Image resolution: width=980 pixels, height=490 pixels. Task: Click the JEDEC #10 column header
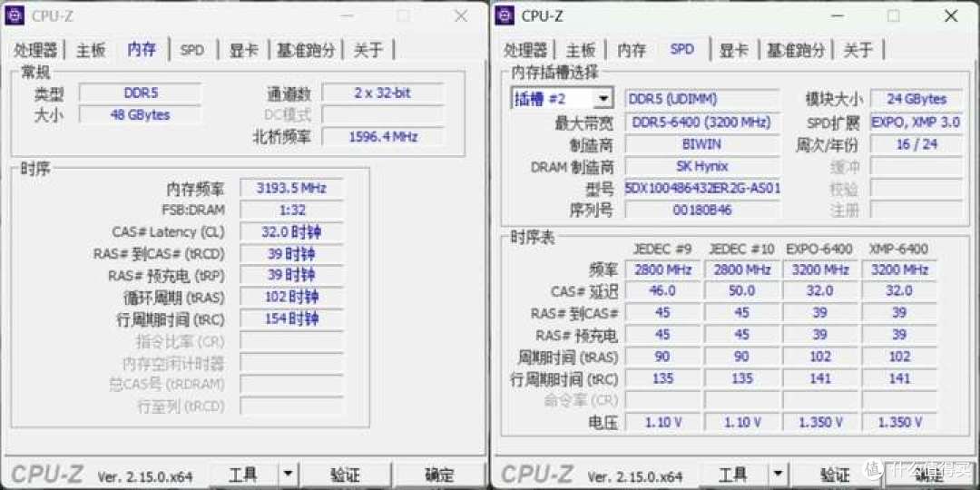[x=741, y=249]
